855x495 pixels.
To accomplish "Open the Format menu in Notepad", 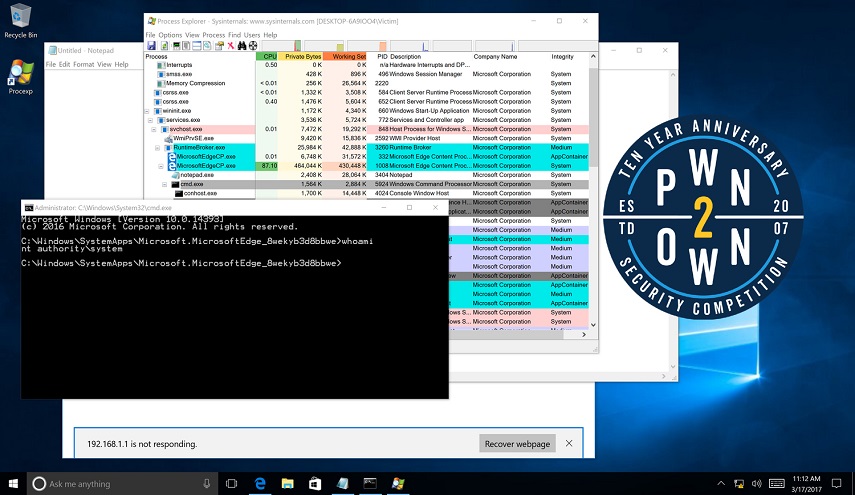I will [x=84, y=64].
